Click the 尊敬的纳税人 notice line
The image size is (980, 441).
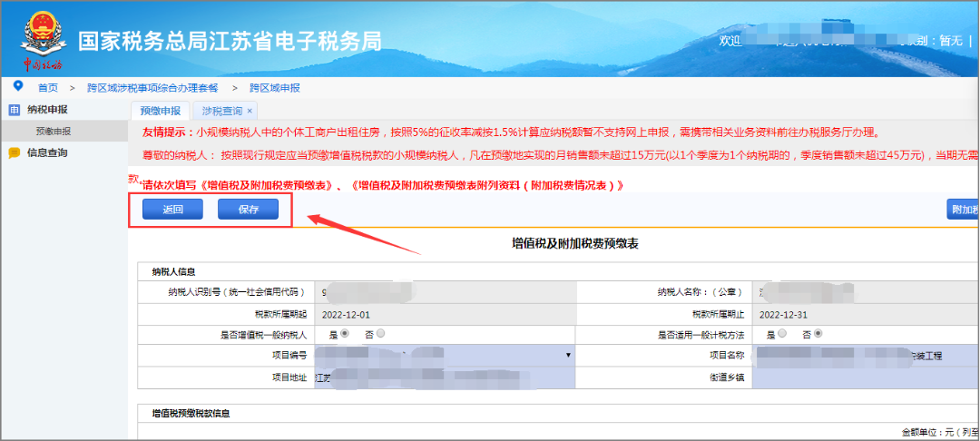(562, 155)
